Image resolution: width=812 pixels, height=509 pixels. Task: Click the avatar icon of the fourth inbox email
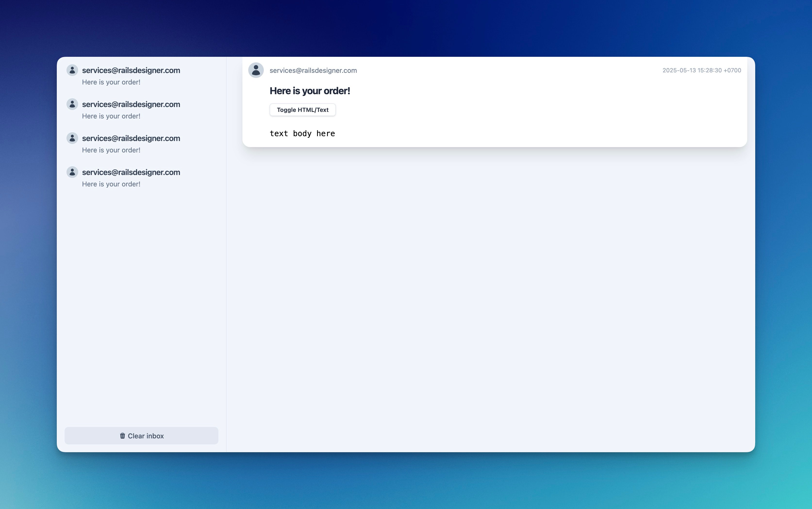[72, 172]
